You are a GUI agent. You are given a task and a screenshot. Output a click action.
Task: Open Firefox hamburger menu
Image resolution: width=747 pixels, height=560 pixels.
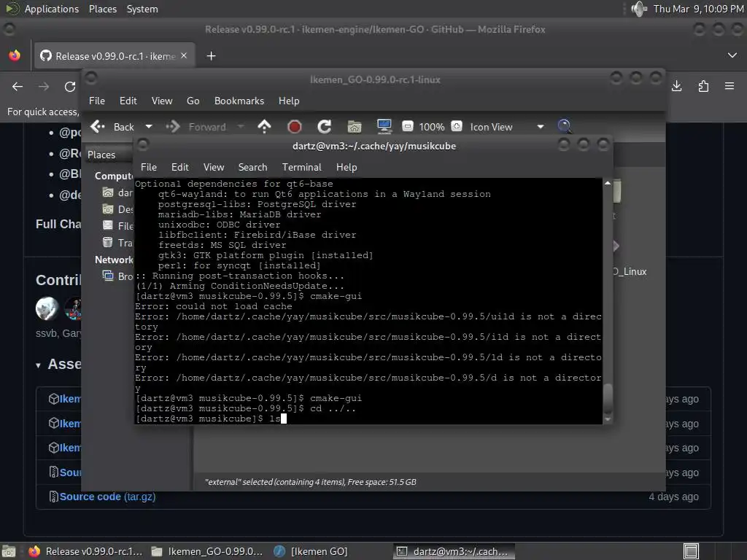(729, 86)
